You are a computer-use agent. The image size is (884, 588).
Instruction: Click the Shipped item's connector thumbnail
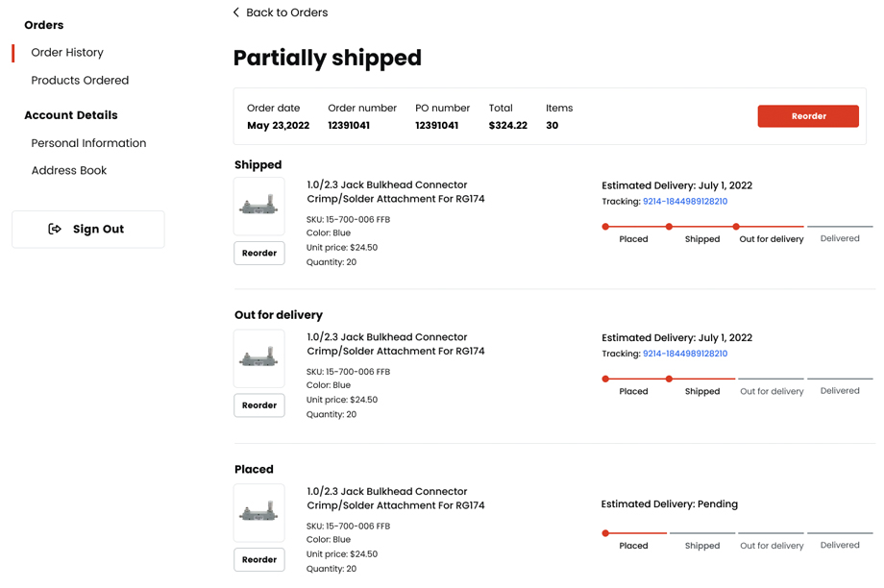point(258,206)
